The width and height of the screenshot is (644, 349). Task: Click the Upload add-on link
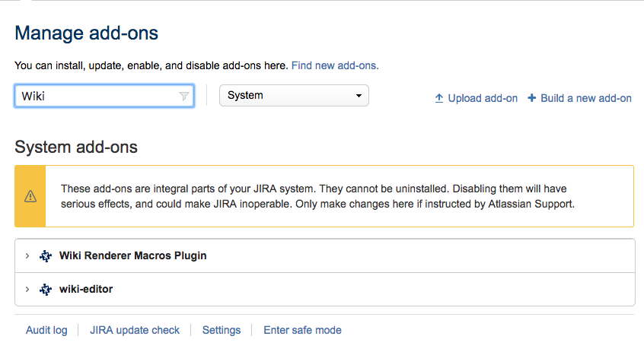pyautogui.click(x=483, y=98)
